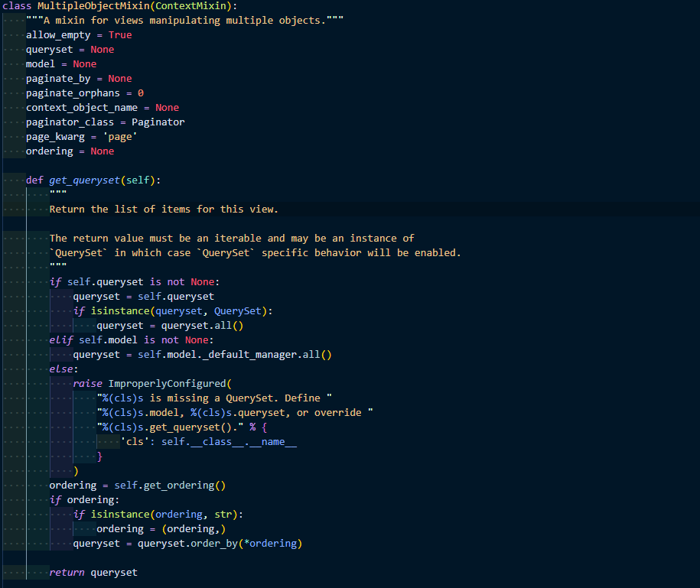Click the class name MultipleObjectMixin

pos(93,6)
